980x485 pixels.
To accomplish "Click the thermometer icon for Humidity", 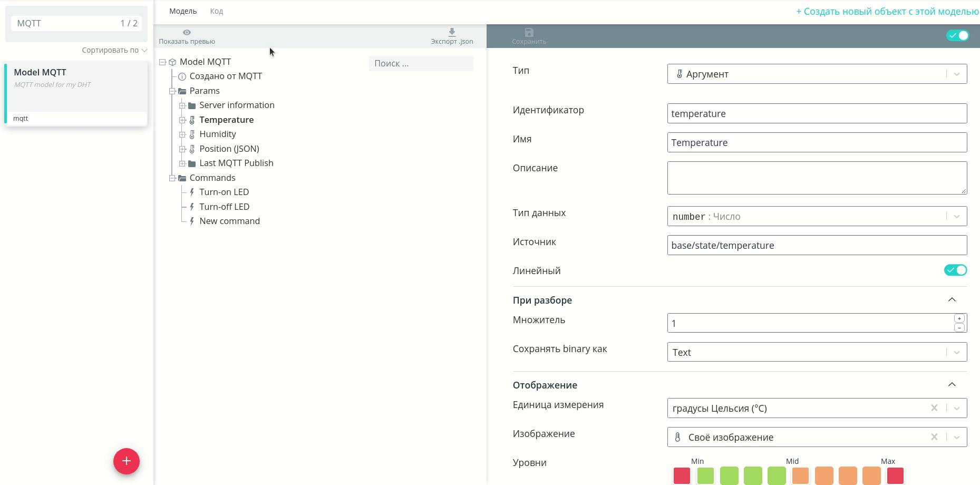I will coord(192,134).
